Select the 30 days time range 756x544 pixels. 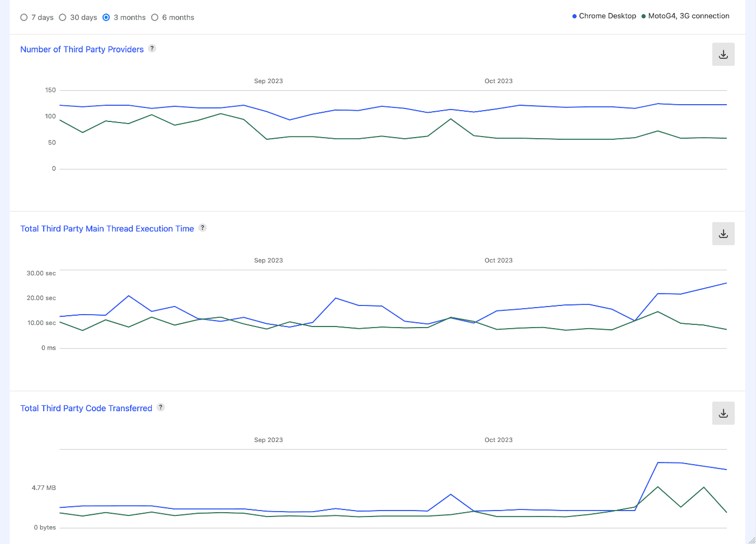pyautogui.click(x=63, y=17)
